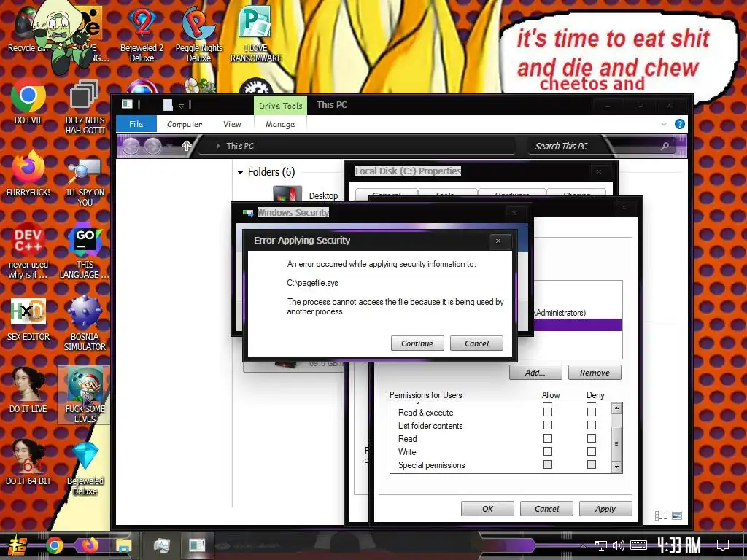Select the DO EVIL Chrome desktop shortcut
The height and width of the screenshot is (560, 747).
click(28, 102)
